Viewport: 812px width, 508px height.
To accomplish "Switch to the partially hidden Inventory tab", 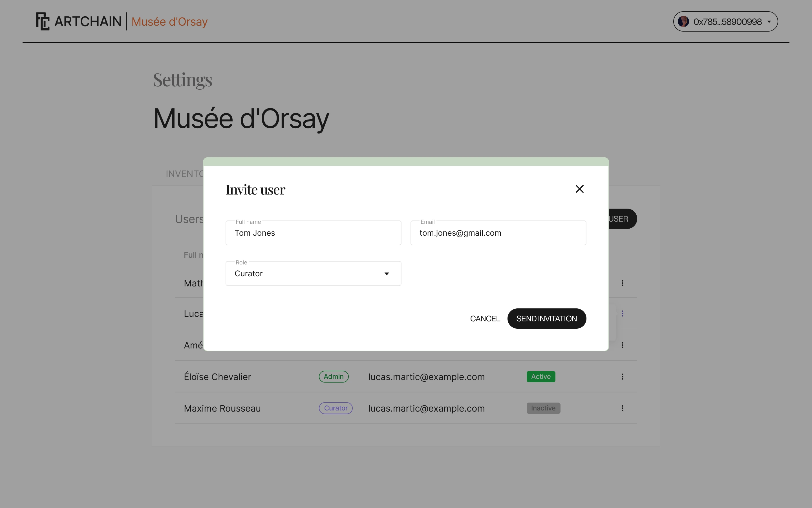I will pos(184,174).
